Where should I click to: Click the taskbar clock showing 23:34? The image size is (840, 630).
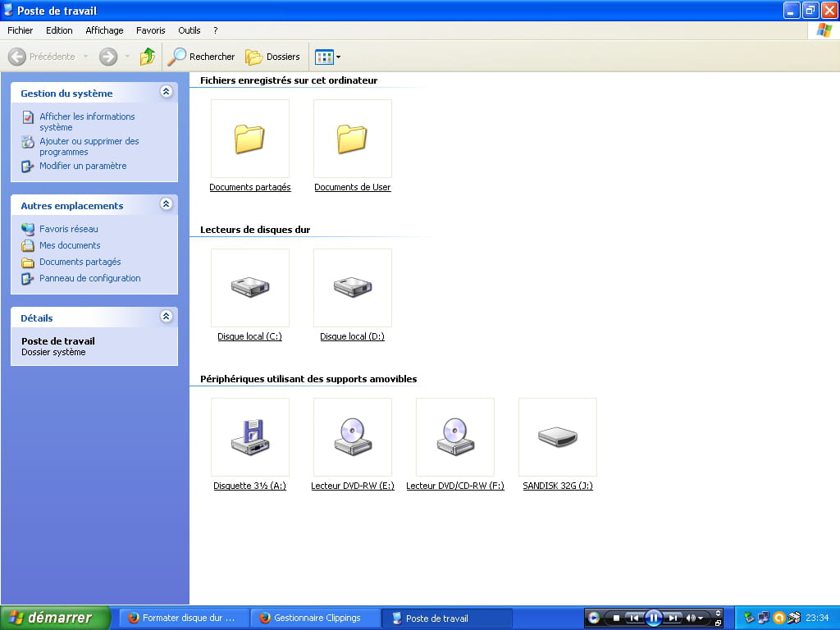[817, 618]
